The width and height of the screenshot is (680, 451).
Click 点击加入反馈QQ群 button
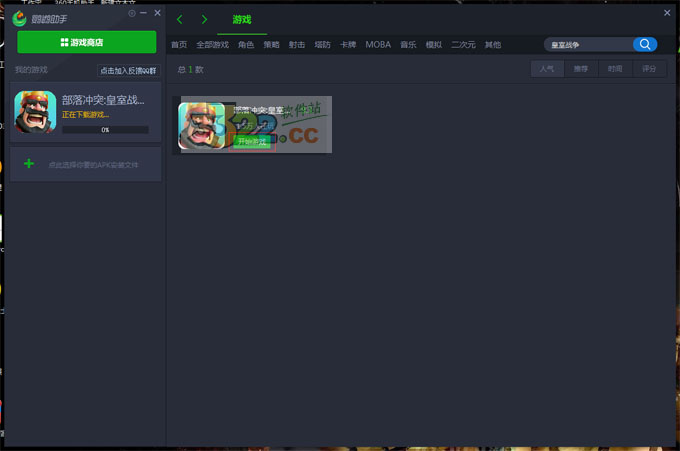tap(128, 71)
